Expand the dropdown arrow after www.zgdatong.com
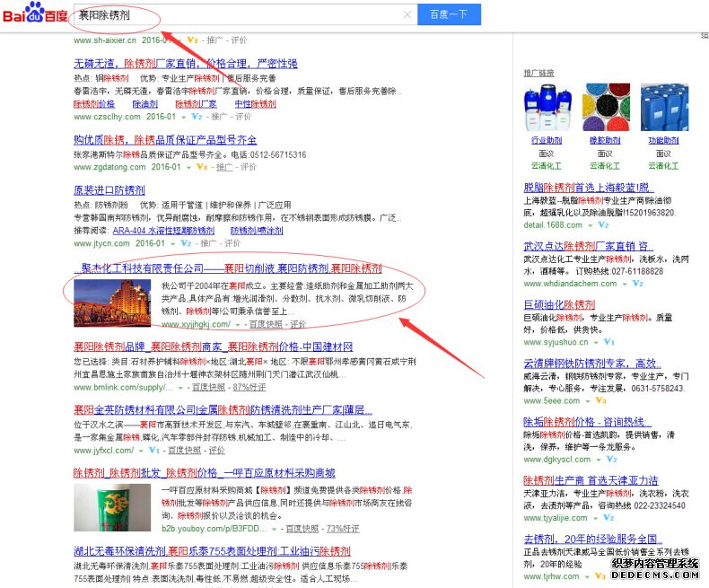The image size is (709, 588). [x=188, y=167]
